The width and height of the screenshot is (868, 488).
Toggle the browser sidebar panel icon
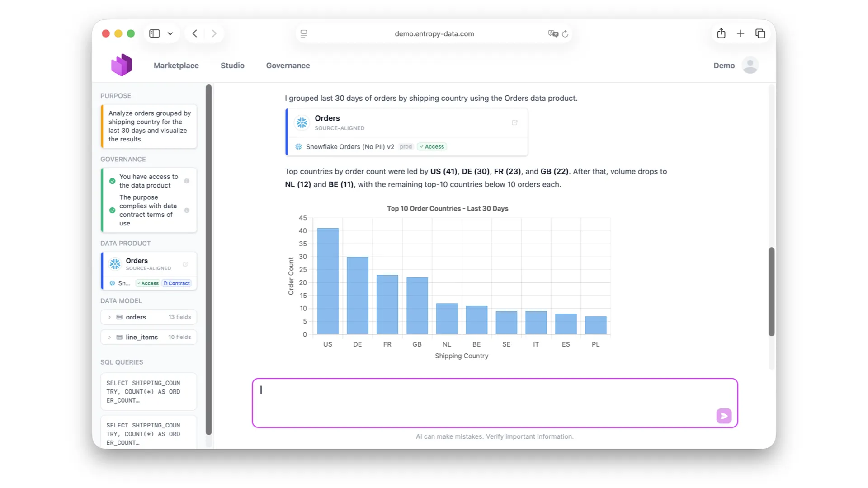(155, 33)
